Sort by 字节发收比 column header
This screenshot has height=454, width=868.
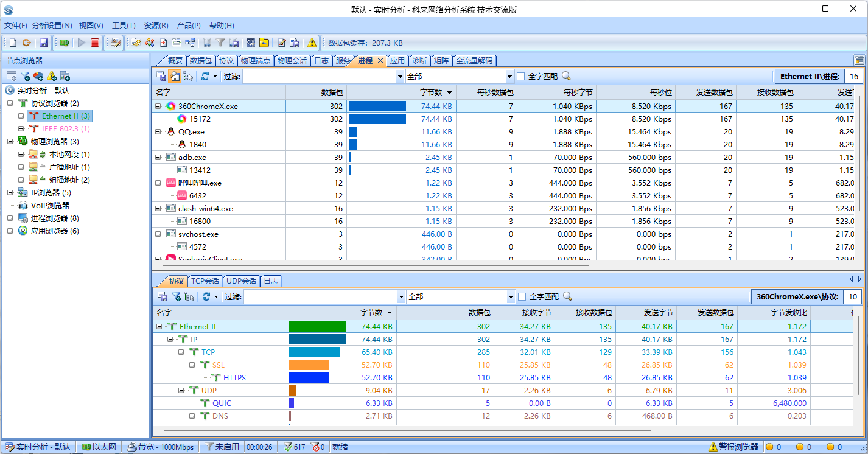click(x=774, y=312)
